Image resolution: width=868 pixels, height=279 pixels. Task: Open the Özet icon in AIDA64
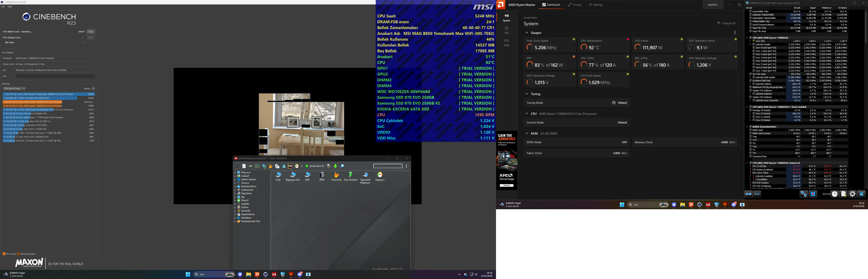(278, 177)
